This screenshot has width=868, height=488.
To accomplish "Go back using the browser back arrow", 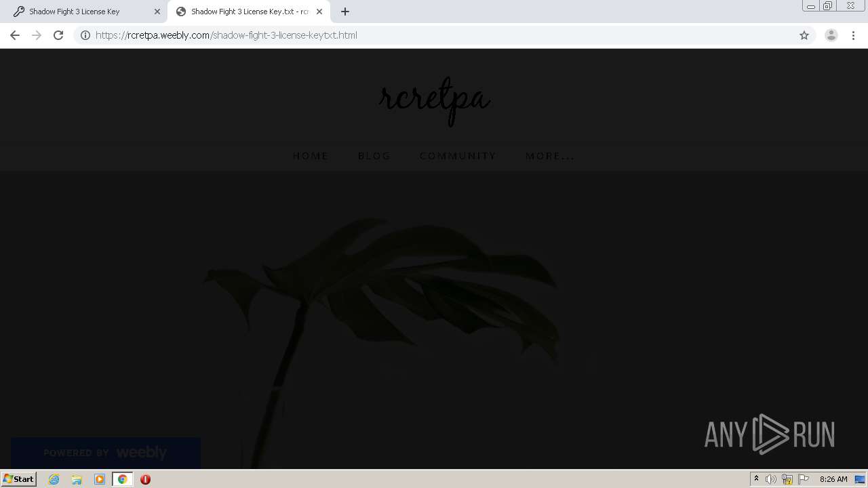I will (x=15, y=35).
